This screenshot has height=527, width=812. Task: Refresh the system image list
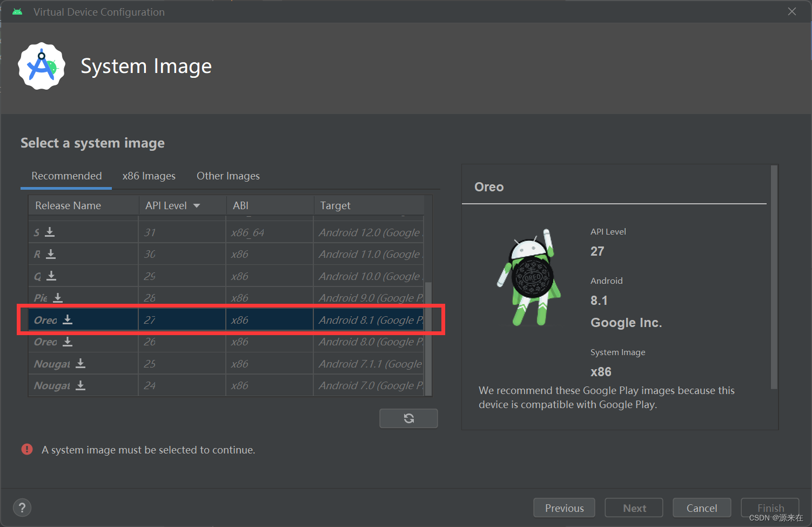point(408,418)
